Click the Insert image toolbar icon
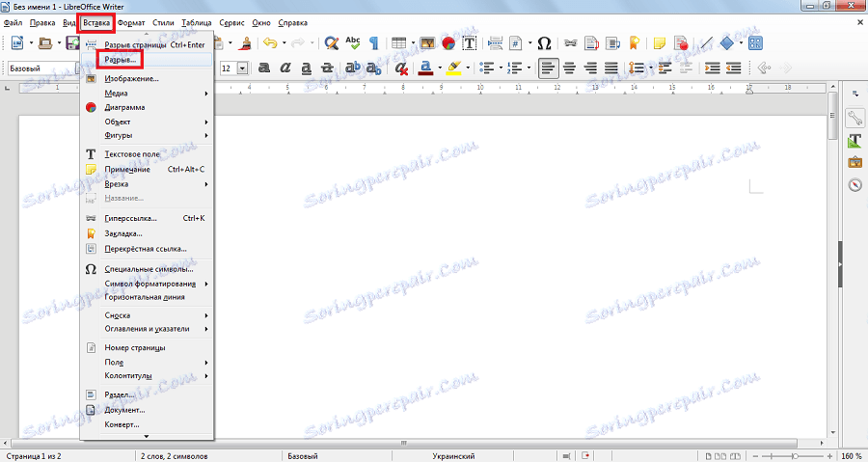This screenshot has height=462, width=868. point(427,43)
